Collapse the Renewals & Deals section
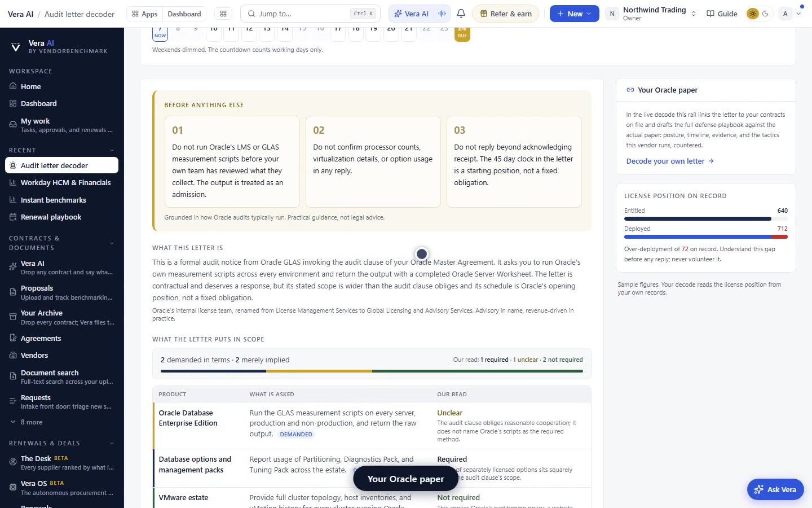Image resolution: width=812 pixels, height=508 pixels. (x=112, y=443)
